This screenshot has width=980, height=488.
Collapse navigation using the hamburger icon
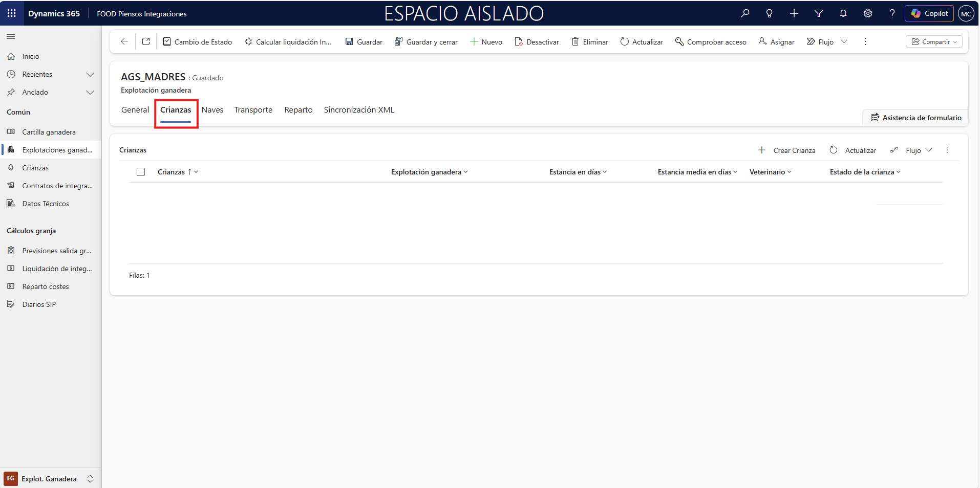10,36
